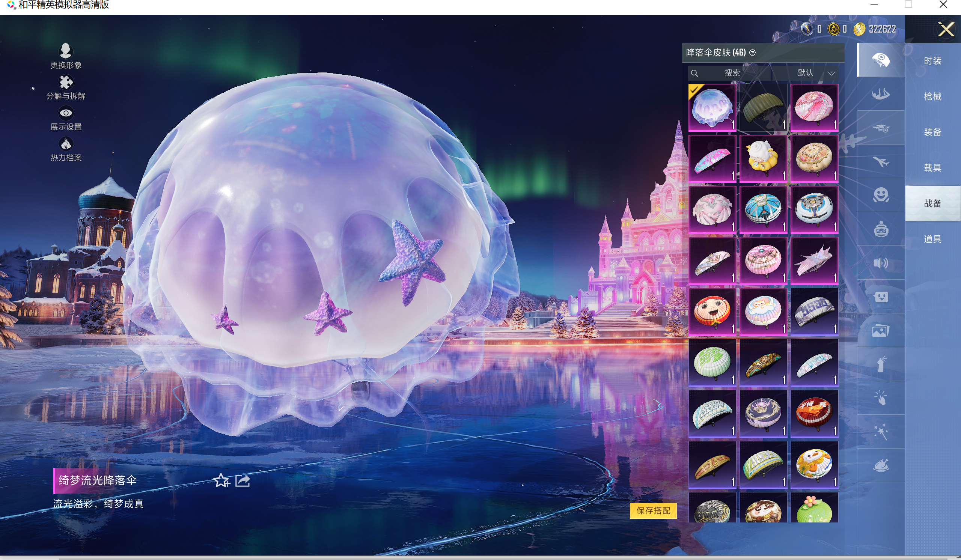Select the olive green default parachute thumbnail
961x560 pixels.
tap(763, 107)
